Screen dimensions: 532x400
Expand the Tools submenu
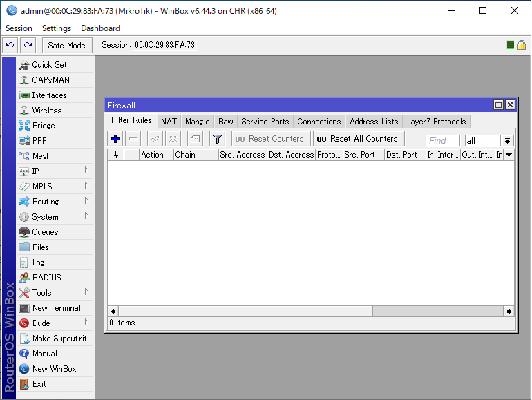pos(55,293)
